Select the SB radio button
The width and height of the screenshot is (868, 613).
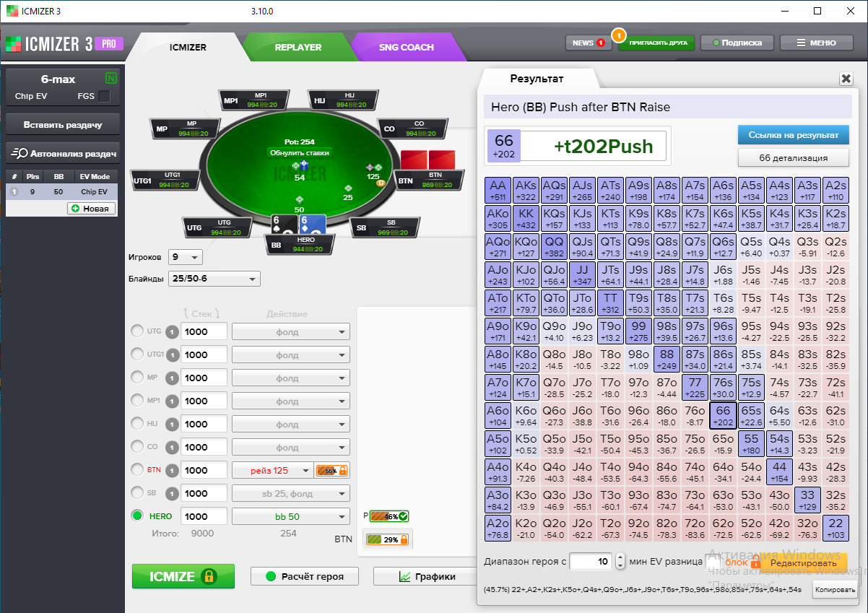136,493
